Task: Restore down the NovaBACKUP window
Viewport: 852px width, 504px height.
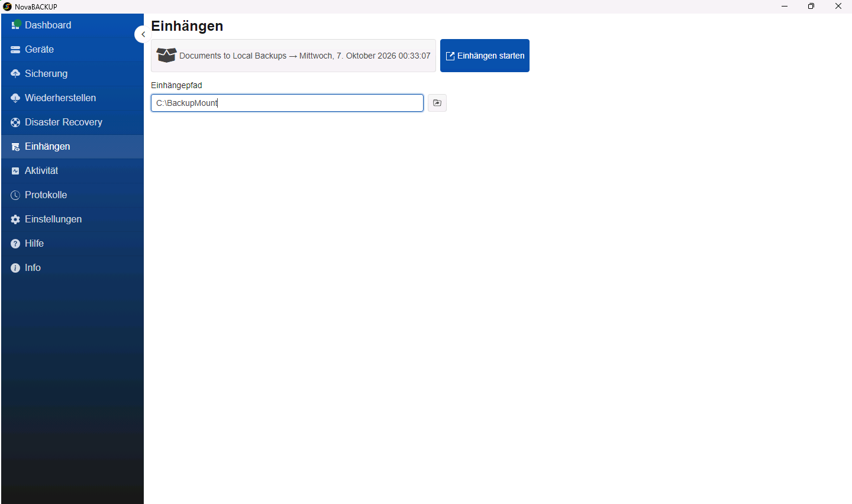Action: pyautogui.click(x=811, y=7)
